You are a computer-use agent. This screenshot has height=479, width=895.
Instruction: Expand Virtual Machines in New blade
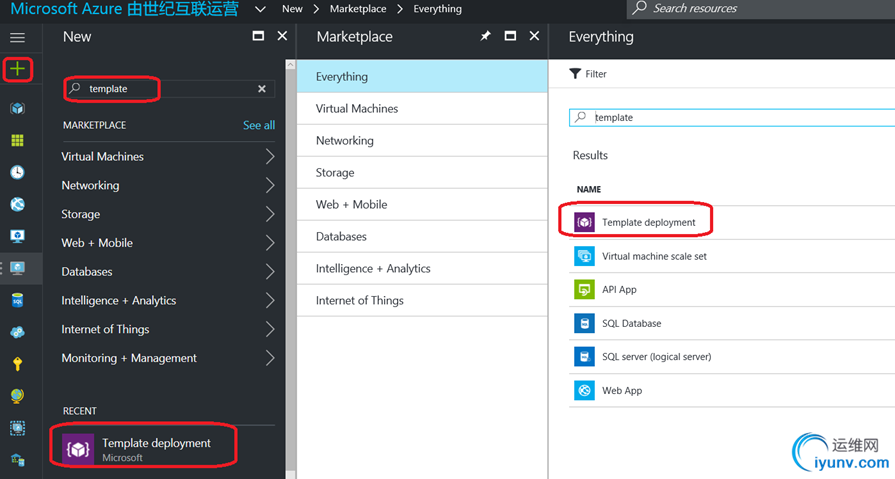tap(270, 156)
